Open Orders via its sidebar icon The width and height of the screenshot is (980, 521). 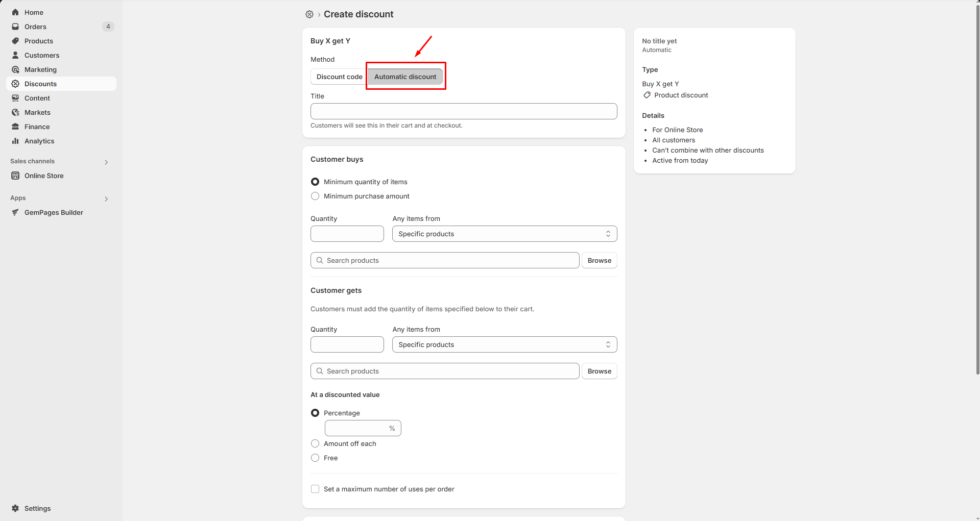point(15,27)
